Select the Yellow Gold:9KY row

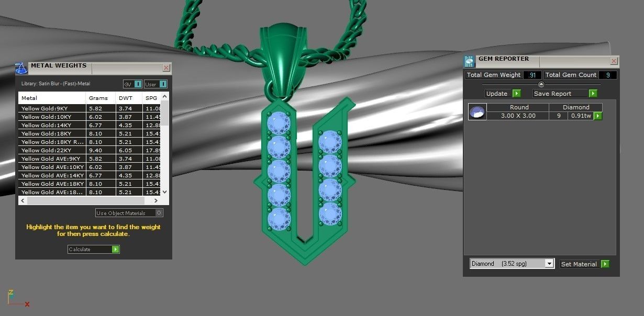pos(90,108)
